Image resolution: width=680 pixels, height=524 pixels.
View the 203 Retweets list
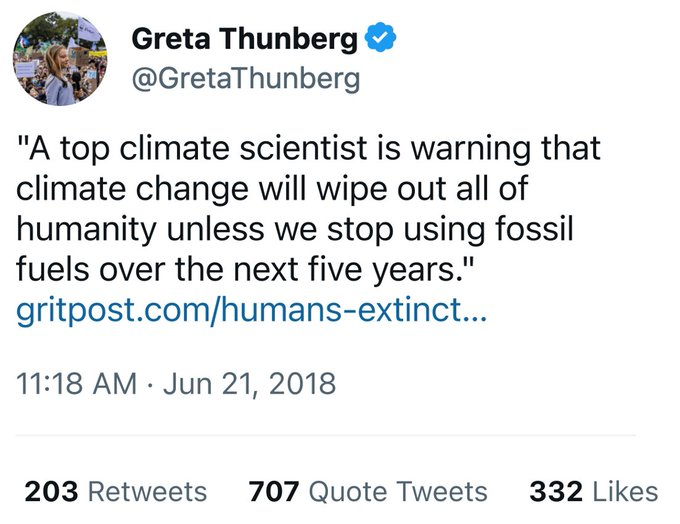(116, 491)
